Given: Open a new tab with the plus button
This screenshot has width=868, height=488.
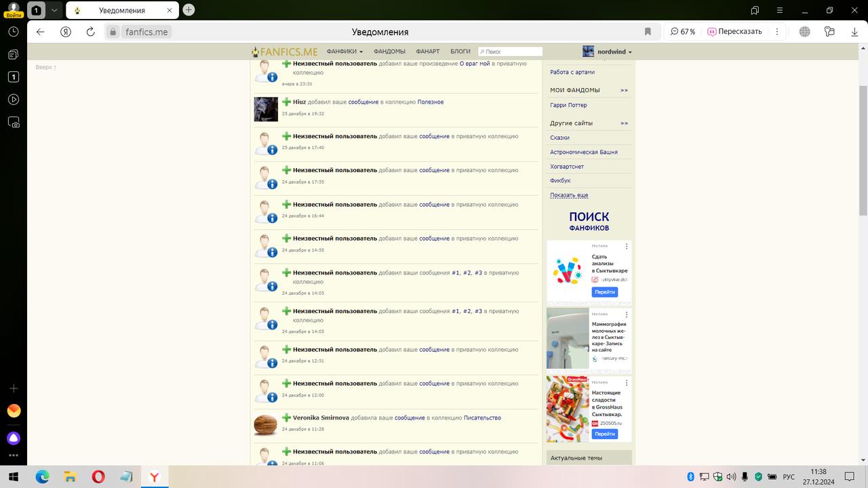Looking at the screenshot, I should (x=189, y=10).
